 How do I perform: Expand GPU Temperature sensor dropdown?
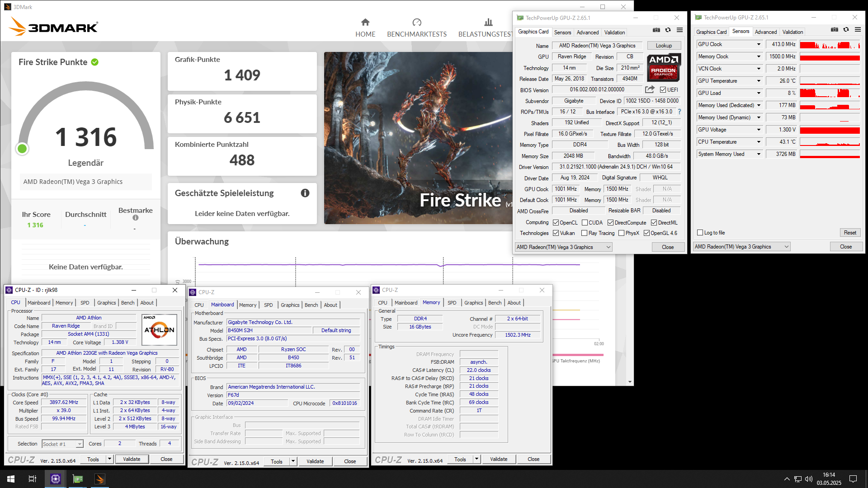click(759, 81)
